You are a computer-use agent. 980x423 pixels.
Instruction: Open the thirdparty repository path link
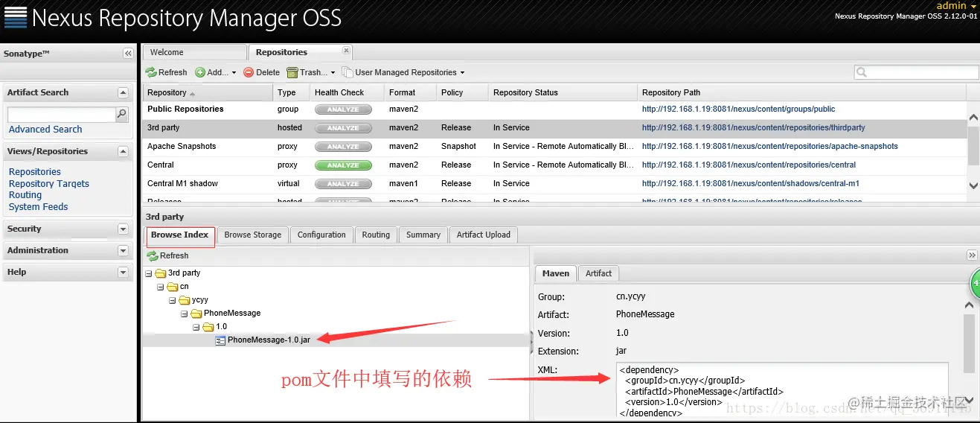754,128
